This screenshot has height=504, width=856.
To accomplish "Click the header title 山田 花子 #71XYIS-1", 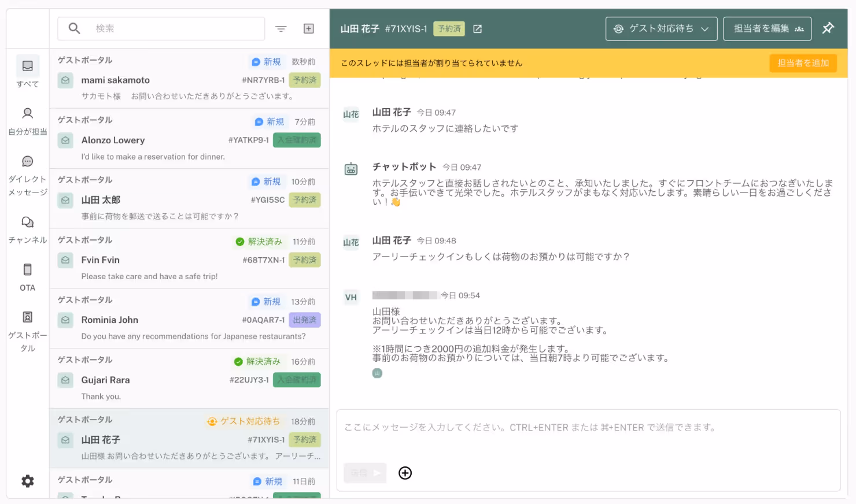I will 383,29.
